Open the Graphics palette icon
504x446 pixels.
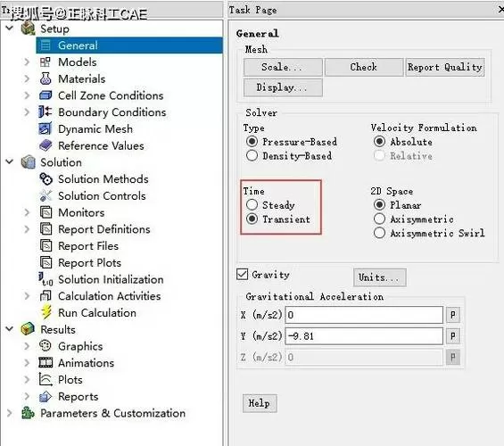45,346
